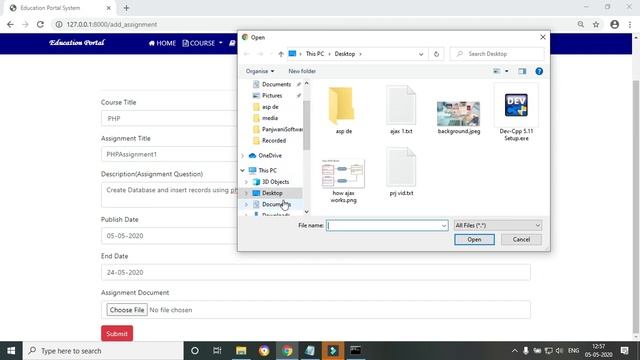
Task: Toggle the preview pane icon
Action: (522, 71)
